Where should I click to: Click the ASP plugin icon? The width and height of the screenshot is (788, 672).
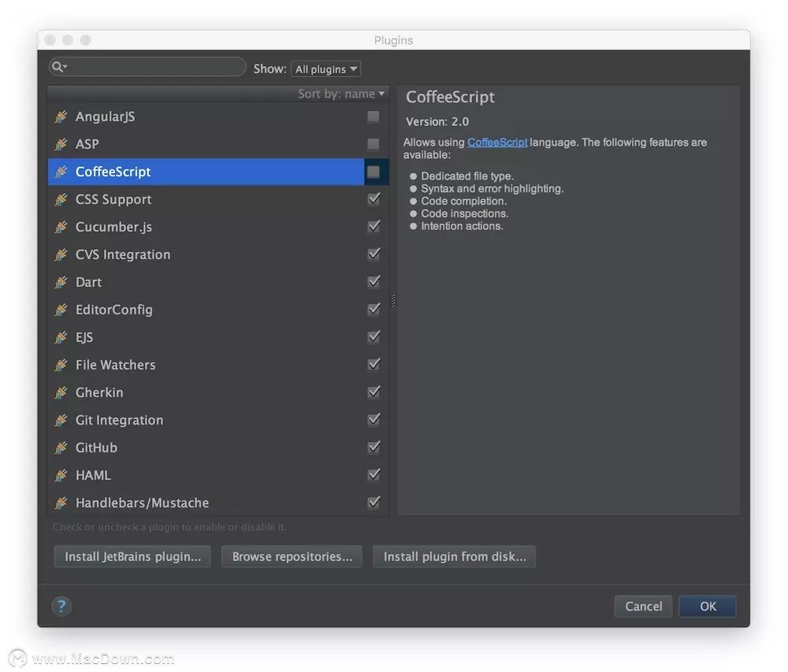(61, 144)
